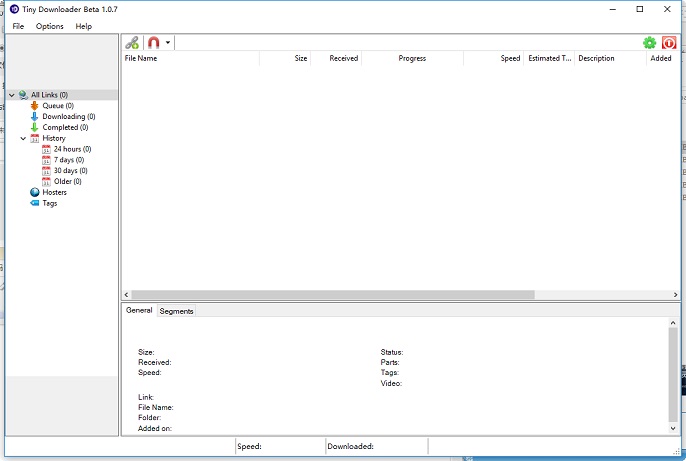Open settings with the green gear icon
Image resolution: width=686 pixels, height=461 pixels.
(x=650, y=43)
